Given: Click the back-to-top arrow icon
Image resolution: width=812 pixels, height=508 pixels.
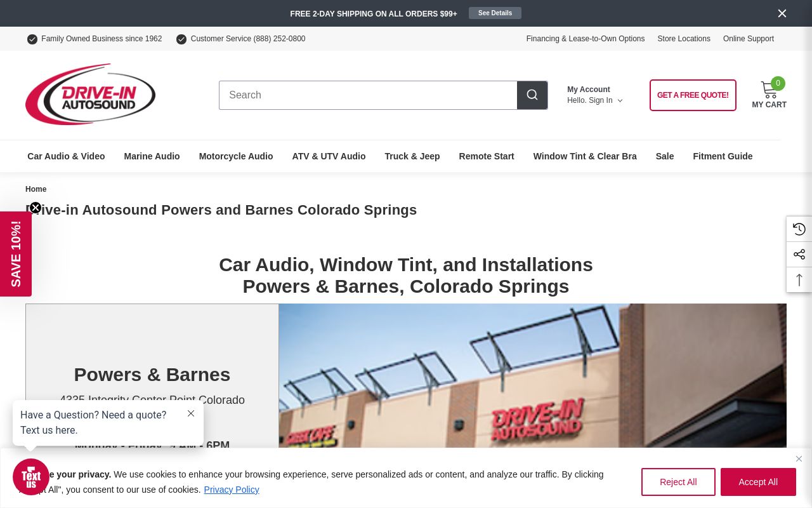Looking at the screenshot, I should (x=799, y=280).
